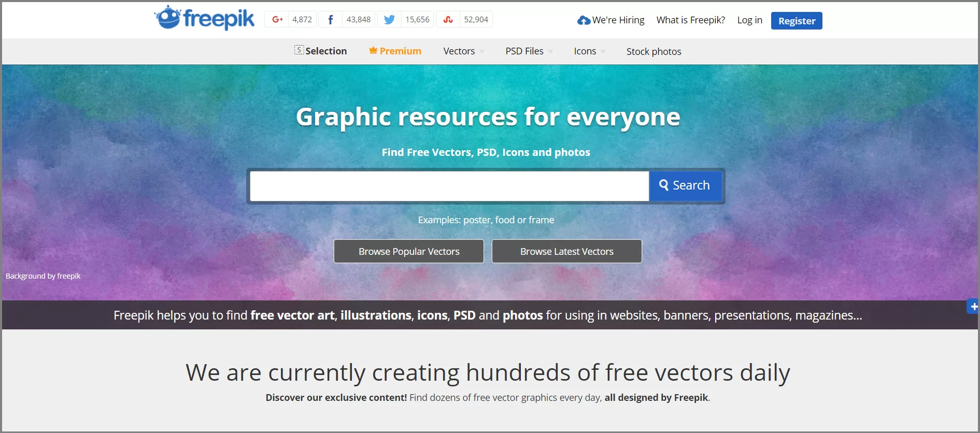Viewport: 980px width, 433px height.
Task: Click the Twitter share icon
Action: pyautogui.click(x=389, y=20)
